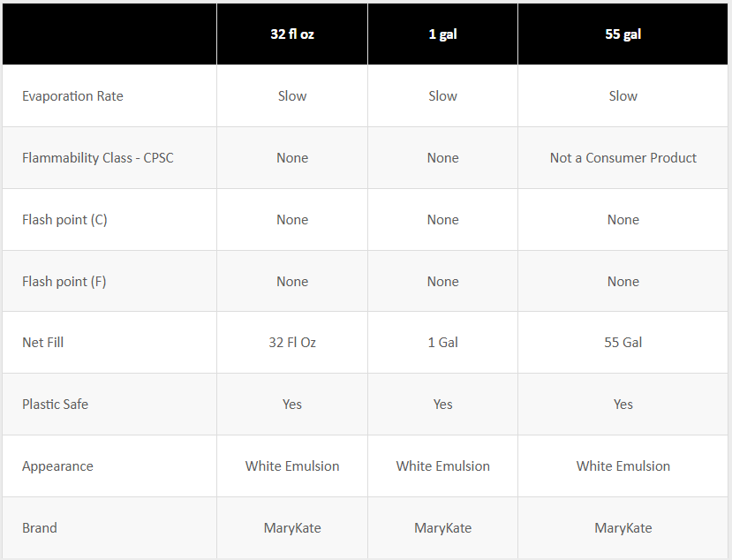
Task: Select the "Net Fill" row label
Action: tap(43, 343)
